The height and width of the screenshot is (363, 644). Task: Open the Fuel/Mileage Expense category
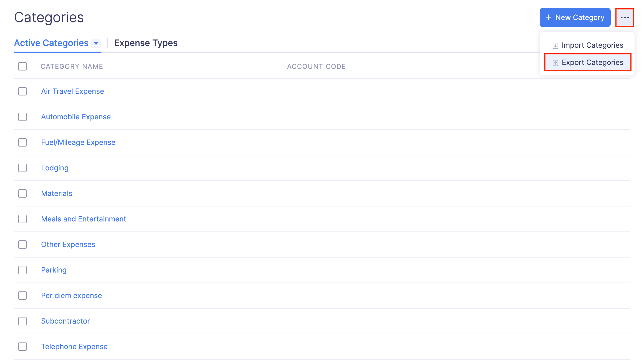tap(78, 142)
